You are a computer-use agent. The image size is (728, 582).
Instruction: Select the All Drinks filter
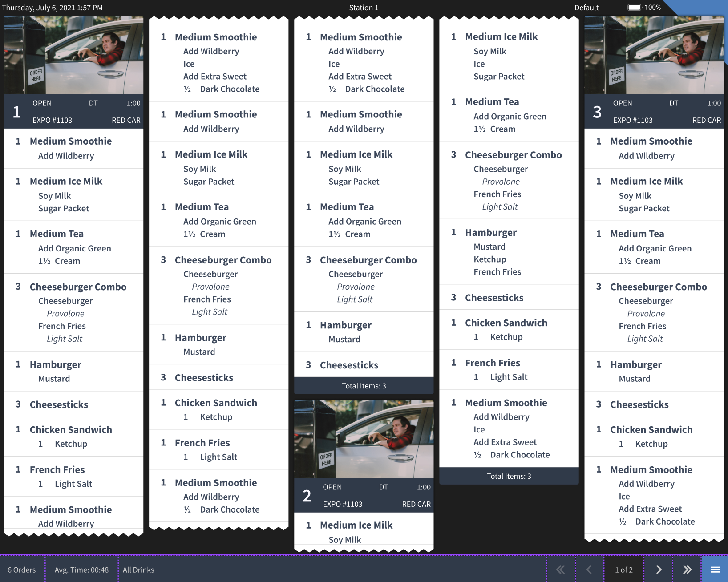point(138,570)
